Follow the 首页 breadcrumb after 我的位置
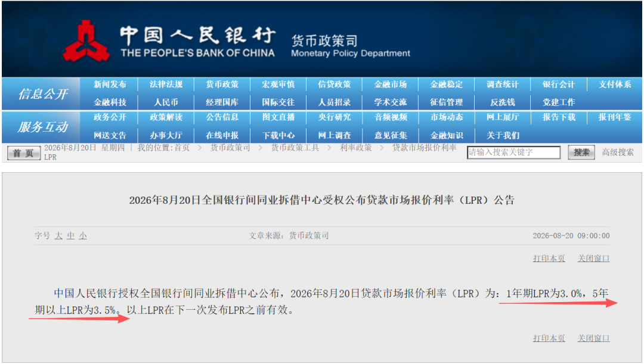Viewport: 644px width, 364px height. click(182, 148)
